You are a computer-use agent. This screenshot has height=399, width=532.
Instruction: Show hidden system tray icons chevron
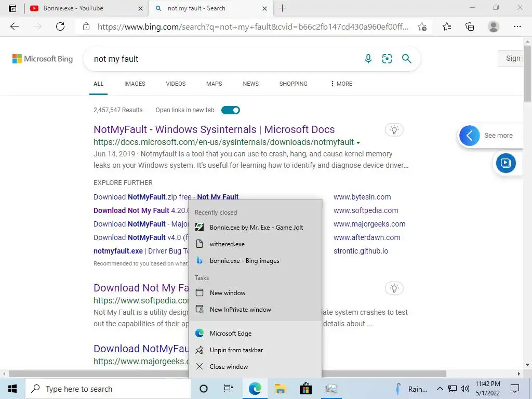[x=440, y=389]
